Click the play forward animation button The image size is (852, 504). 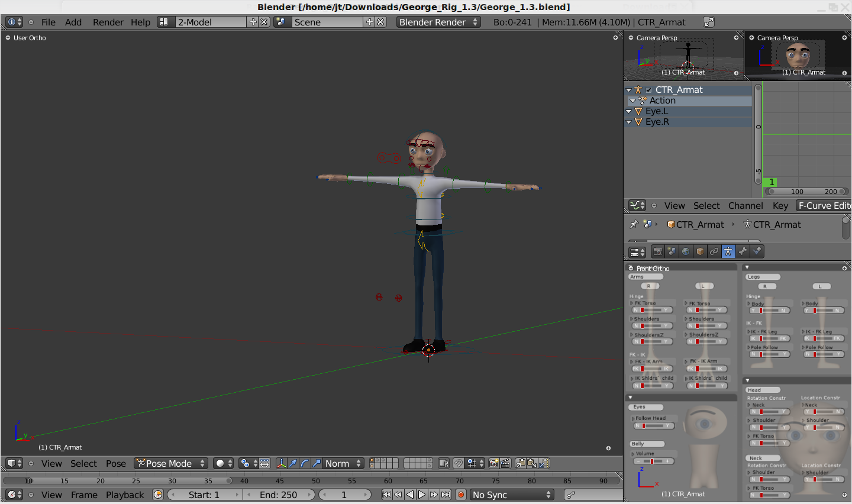pyautogui.click(x=422, y=495)
